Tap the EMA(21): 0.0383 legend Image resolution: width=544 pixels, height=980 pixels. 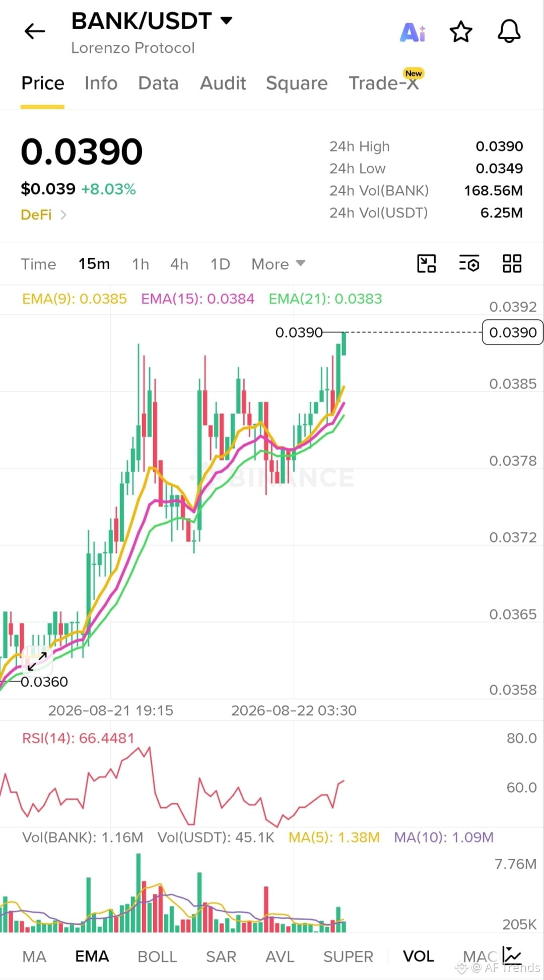[x=325, y=299]
